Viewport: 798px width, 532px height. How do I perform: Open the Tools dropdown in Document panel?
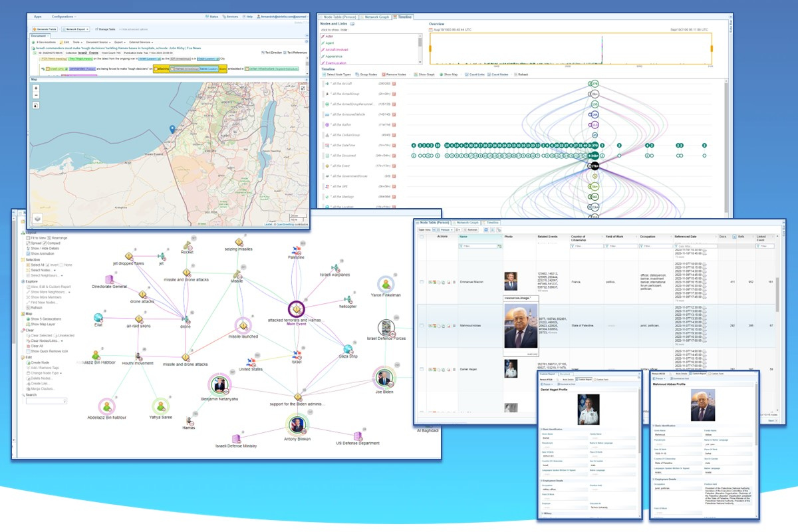(77, 42)
